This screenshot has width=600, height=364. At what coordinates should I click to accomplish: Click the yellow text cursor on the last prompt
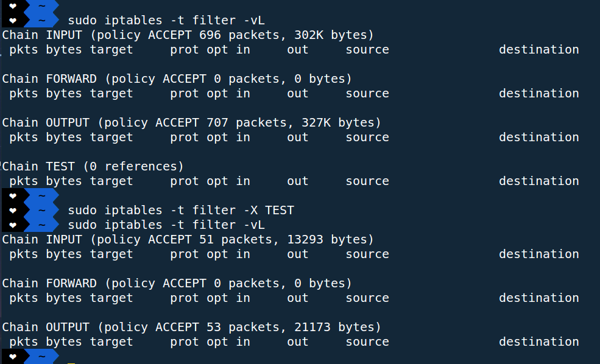tap(71, 363)
